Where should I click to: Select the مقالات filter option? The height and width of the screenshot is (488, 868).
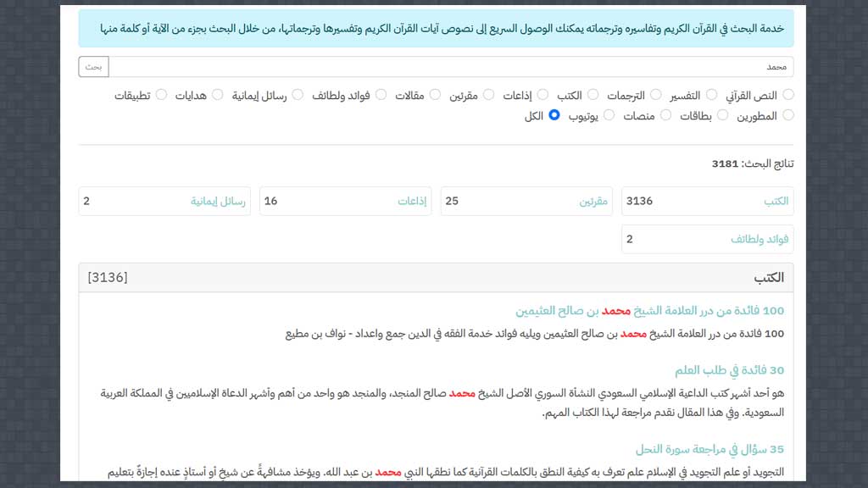coord(435,94)
